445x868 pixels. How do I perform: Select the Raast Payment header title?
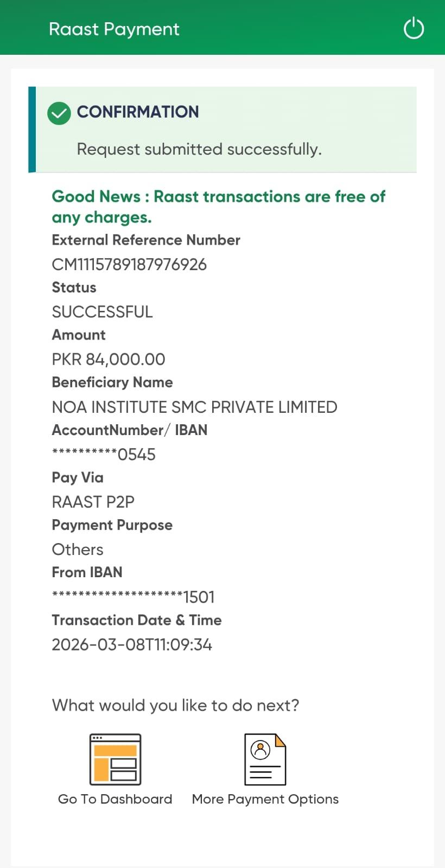[x=114, y=29]
